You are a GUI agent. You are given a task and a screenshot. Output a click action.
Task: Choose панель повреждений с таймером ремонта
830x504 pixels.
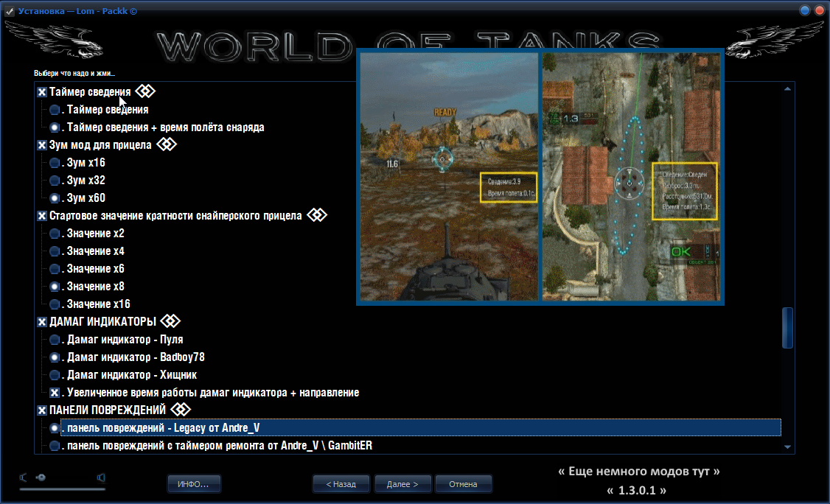pos(54,446)
